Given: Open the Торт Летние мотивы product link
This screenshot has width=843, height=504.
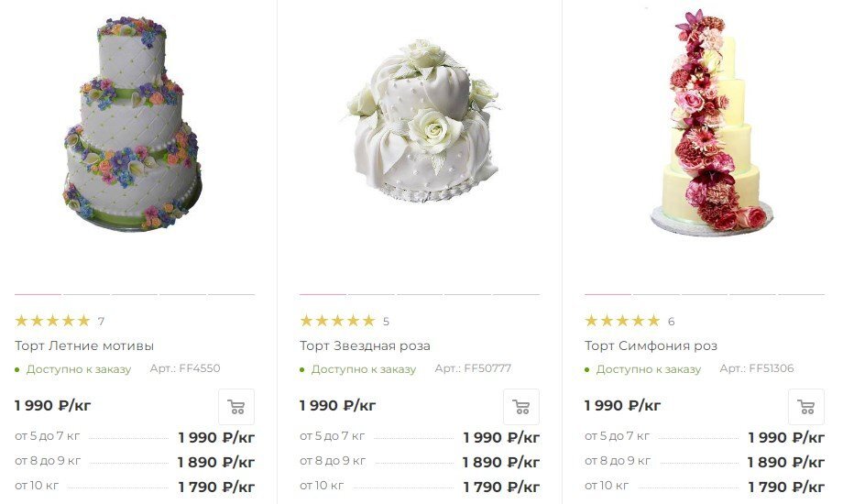Looking at the screenshot, I should [x=84, y=345].
